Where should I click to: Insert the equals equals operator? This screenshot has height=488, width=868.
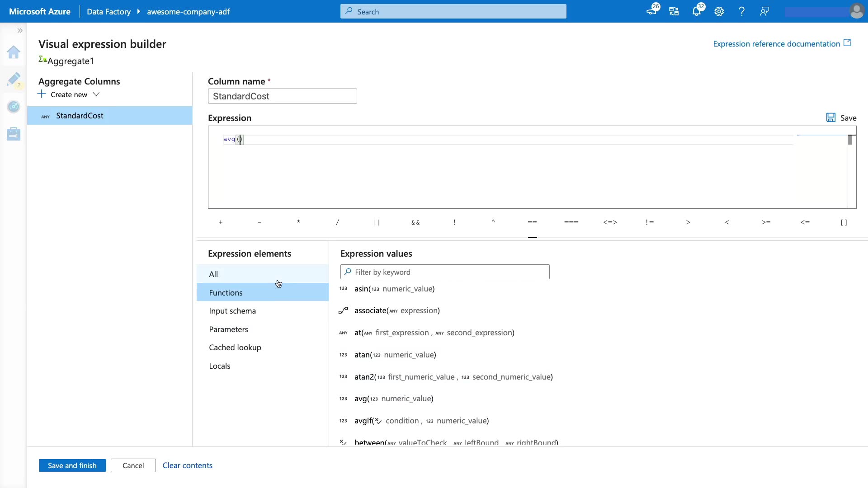pyautogui.click(x=532, y=222)
